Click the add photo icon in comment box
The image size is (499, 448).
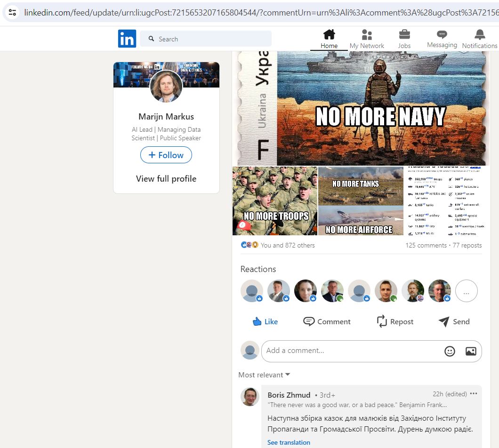[x=471, y=351]
